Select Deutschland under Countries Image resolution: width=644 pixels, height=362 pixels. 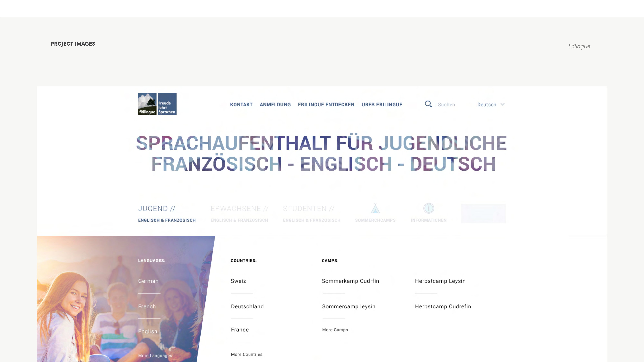click(247, 306)
